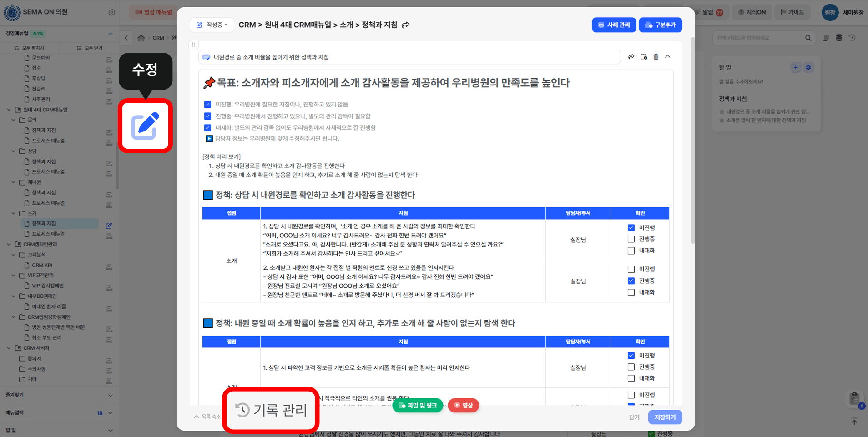Click the scroll-to-top arrow icon at bottom right
The width and height of the screenshot is (868, 437).
[854, 422]
